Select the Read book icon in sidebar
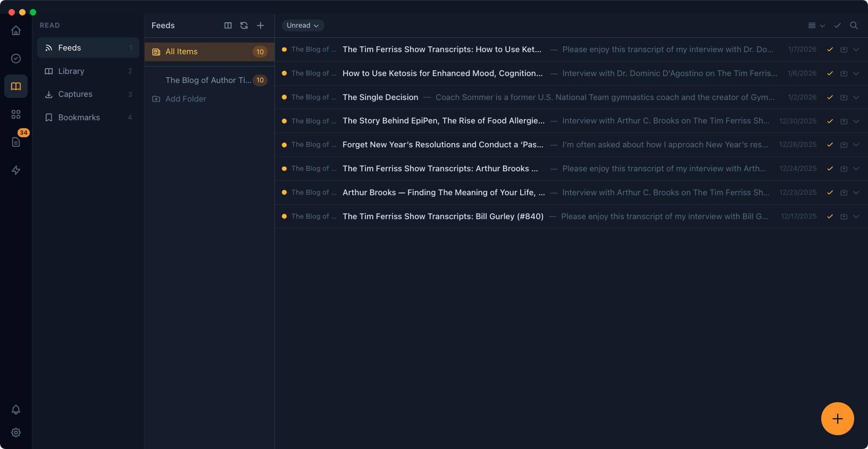 (16, 86)
